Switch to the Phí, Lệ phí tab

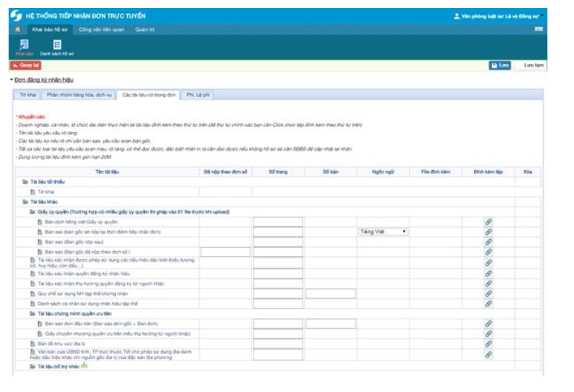coord(198,95)
